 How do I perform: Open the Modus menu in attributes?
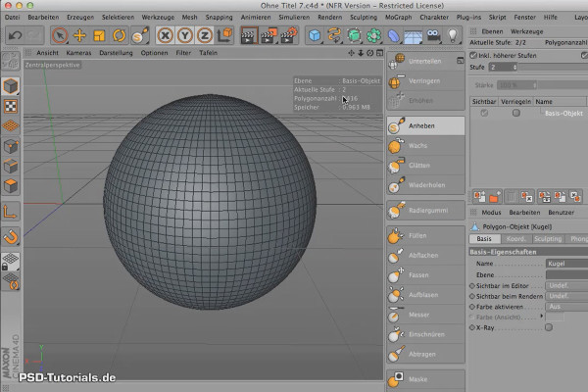(491, 213)
